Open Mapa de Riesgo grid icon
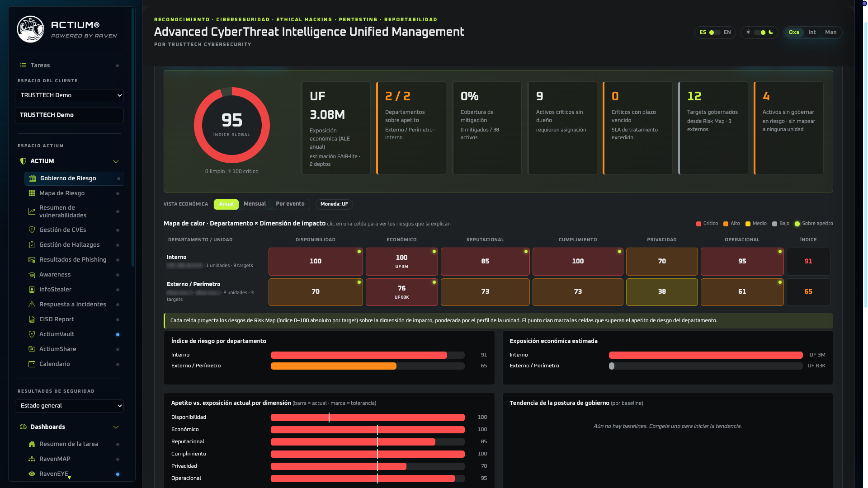 (32, 193)
